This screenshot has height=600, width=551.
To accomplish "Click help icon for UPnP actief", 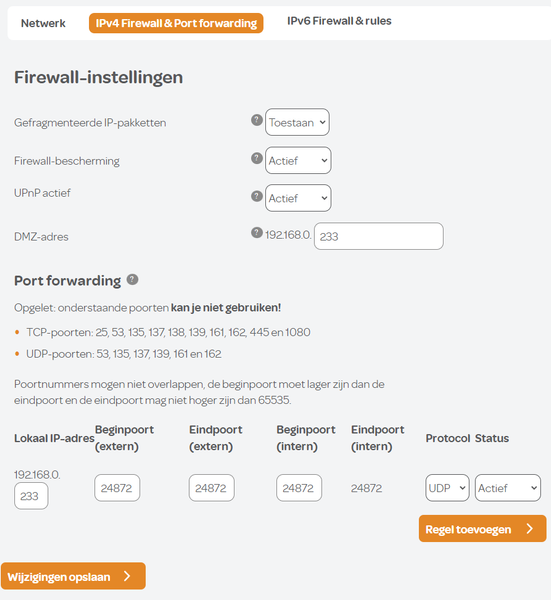I will (x=257, y=196).
